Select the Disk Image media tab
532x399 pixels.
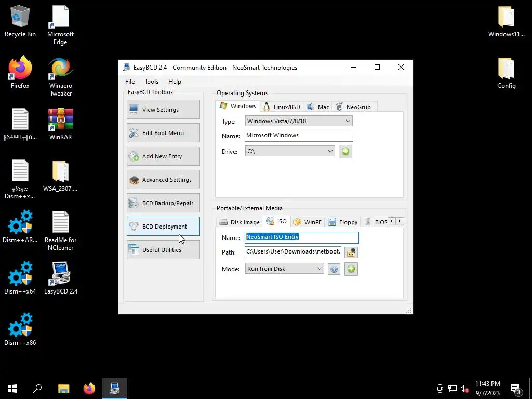click(x=239, y=222)
